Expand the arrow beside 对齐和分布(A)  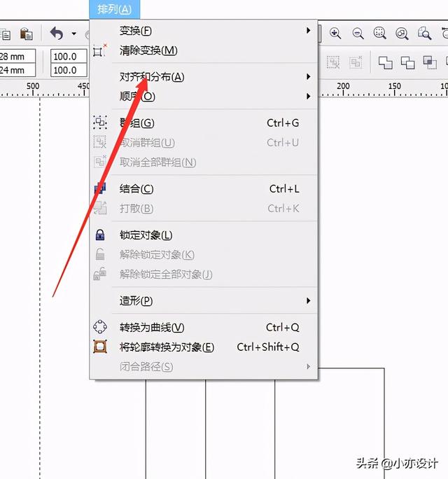coord(309,76)
